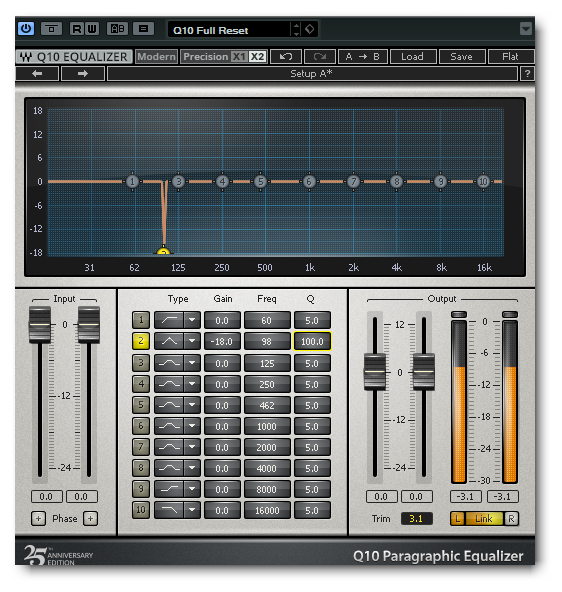
Task: Open band 1 filter type dropdown arrow
Action: 192,320
